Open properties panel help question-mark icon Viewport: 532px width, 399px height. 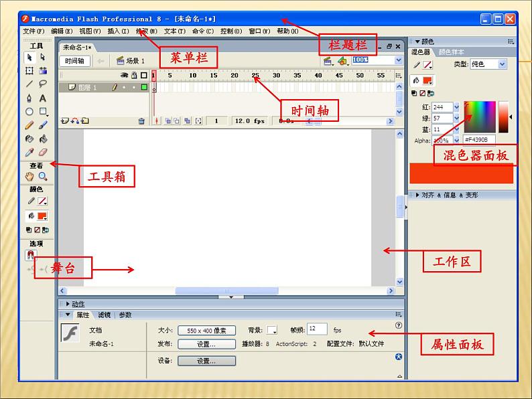coord(399,325)
